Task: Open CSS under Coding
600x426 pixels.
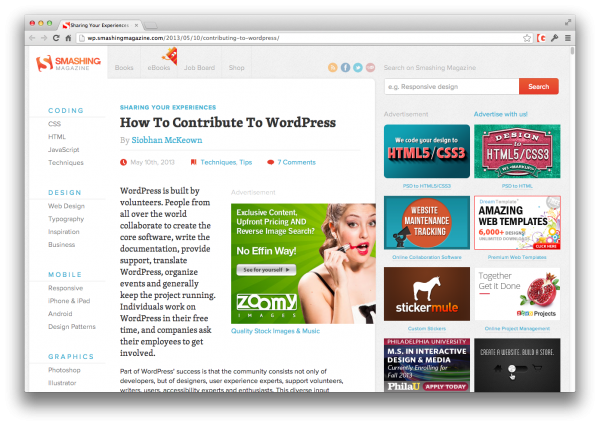Action: [54, 124]
